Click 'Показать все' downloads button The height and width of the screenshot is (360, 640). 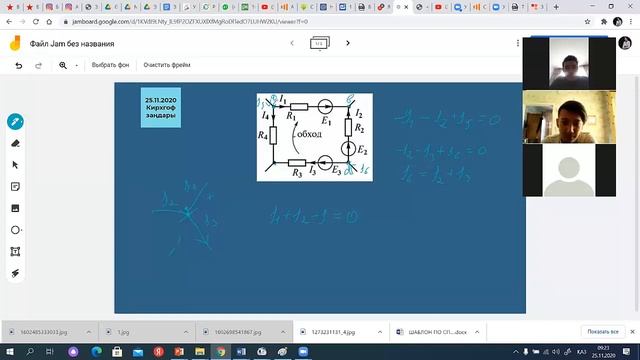(x=603, y=331)
